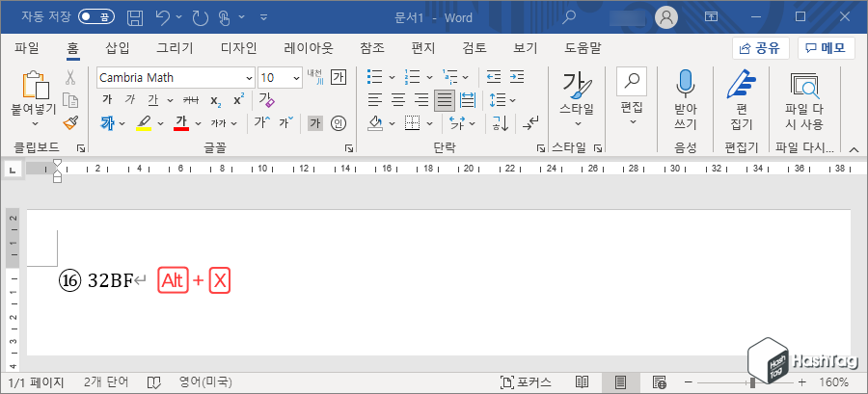Open the borders dropdown arrow
868x394 pixels.
click(x=428, y=123)
